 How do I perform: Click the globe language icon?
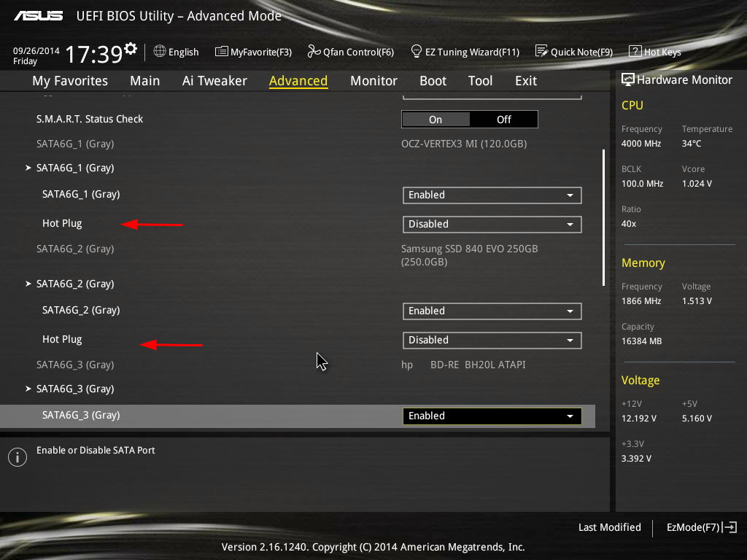pos(160,52)
